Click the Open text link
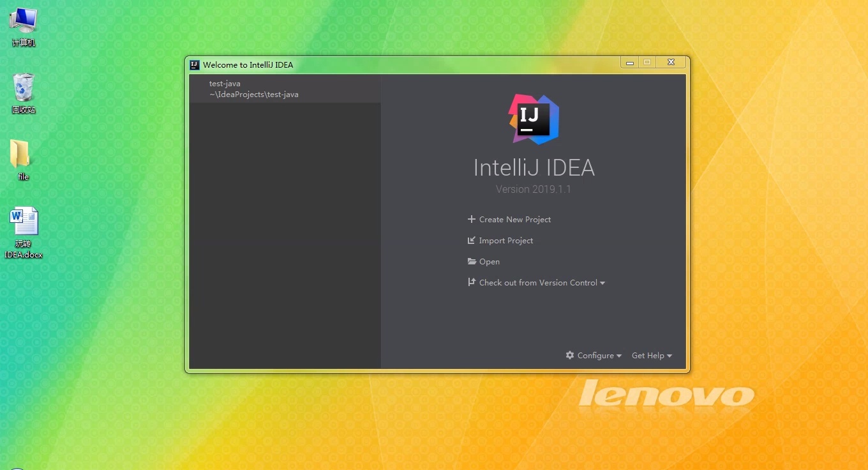Image resolution: width=868 pixels, height=470 pixels. 490,262
